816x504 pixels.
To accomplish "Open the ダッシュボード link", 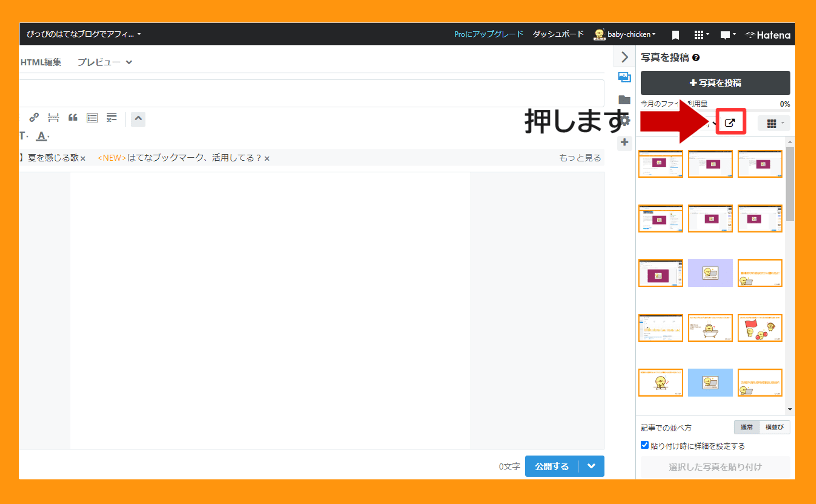I will coord(558,34).
